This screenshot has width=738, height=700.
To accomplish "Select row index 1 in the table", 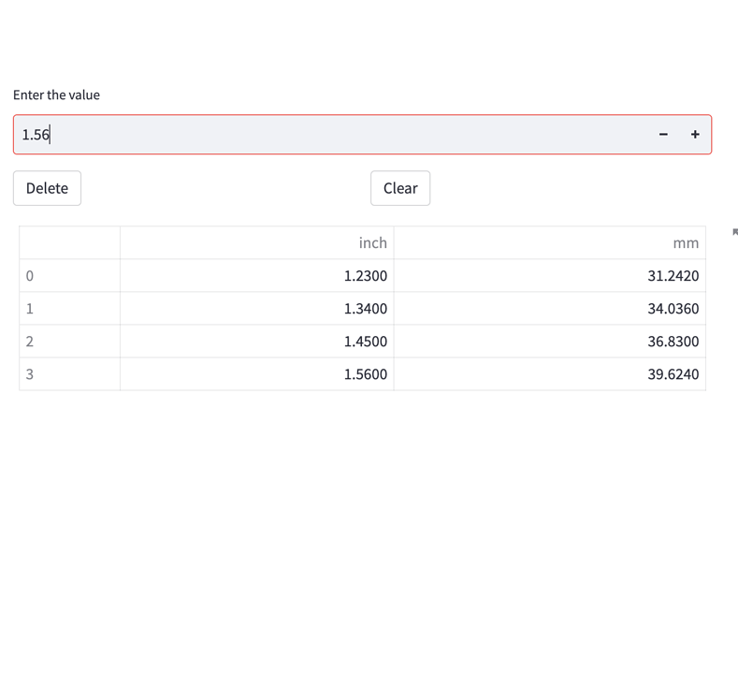I will (x=69, y=309).
